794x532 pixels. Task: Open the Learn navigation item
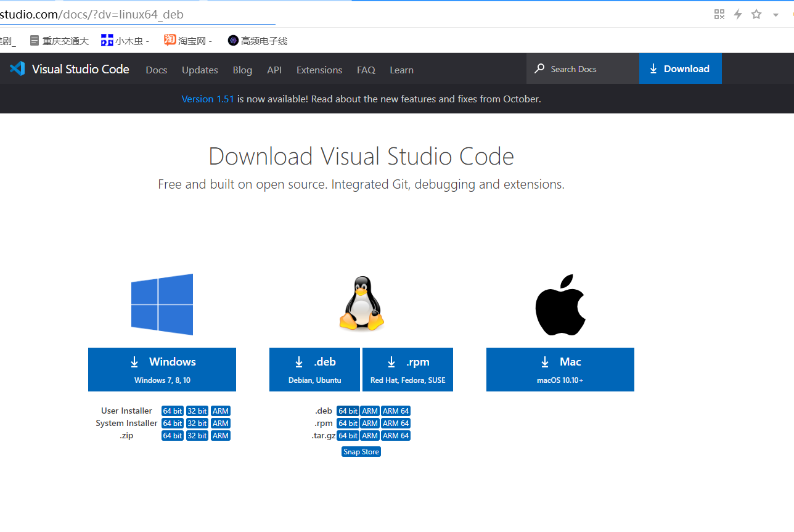[x=401, y=70]
